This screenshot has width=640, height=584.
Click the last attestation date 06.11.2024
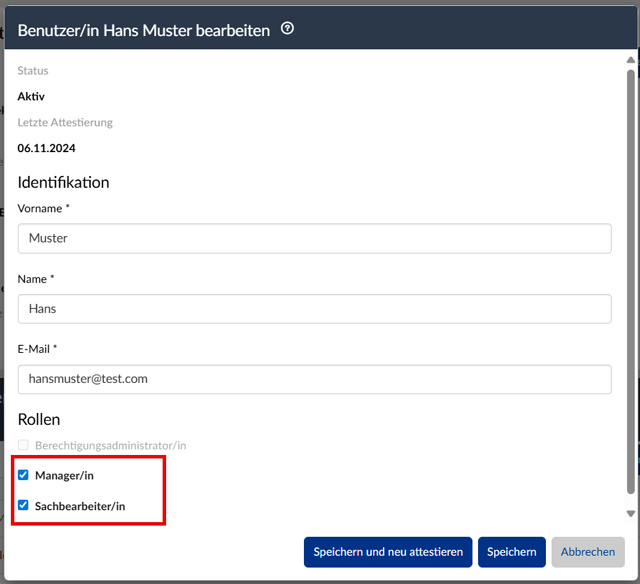46,149
